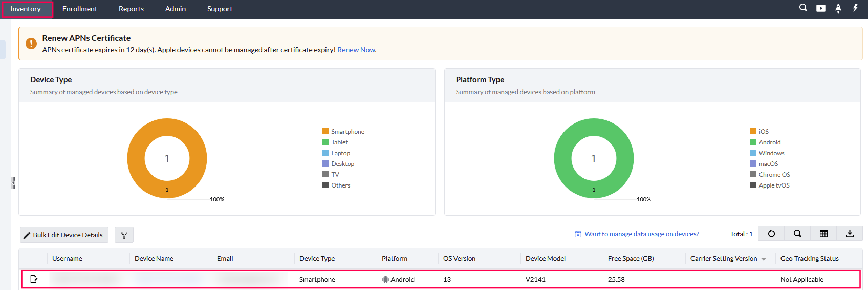Screen dimensions: 868x290
Task: Open the column chooser grid icon
Action: (x=823, y=234)
